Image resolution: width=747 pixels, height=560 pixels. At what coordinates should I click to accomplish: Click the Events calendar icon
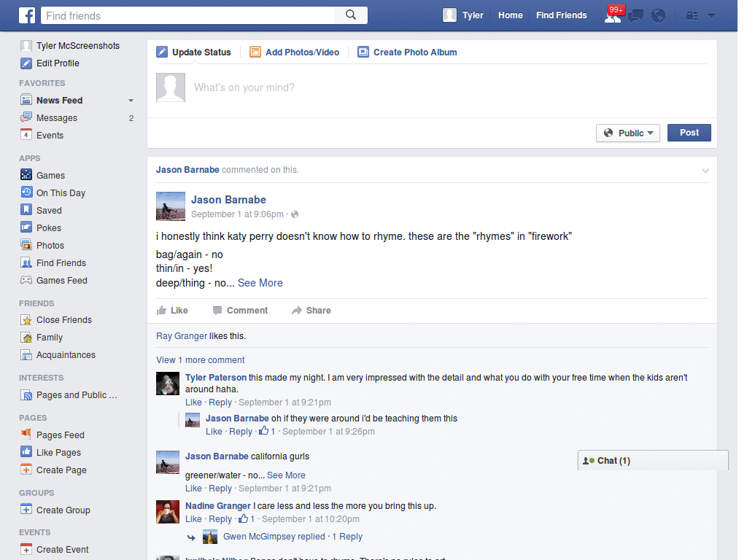point(26,135)
